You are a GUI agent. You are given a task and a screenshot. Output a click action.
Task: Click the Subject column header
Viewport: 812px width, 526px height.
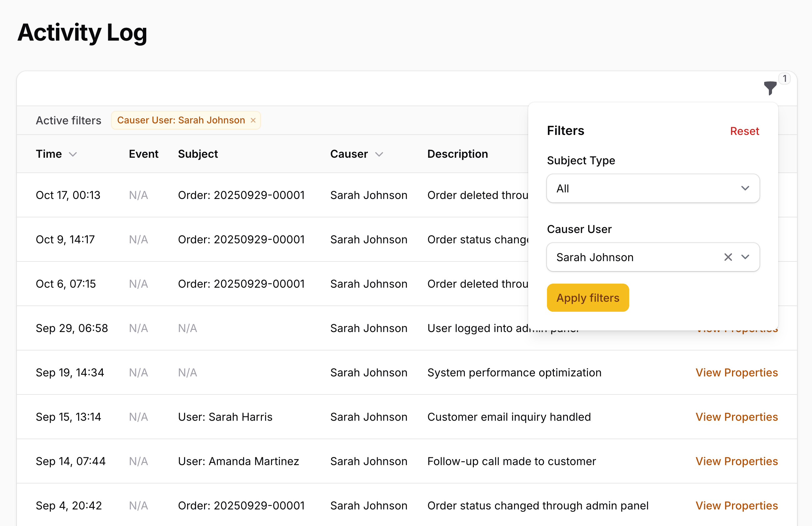point(198,154)
